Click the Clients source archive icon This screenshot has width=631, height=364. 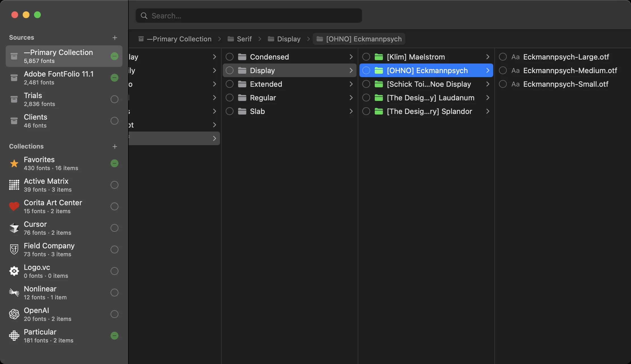pyautogui.click(x=14, y=121)
